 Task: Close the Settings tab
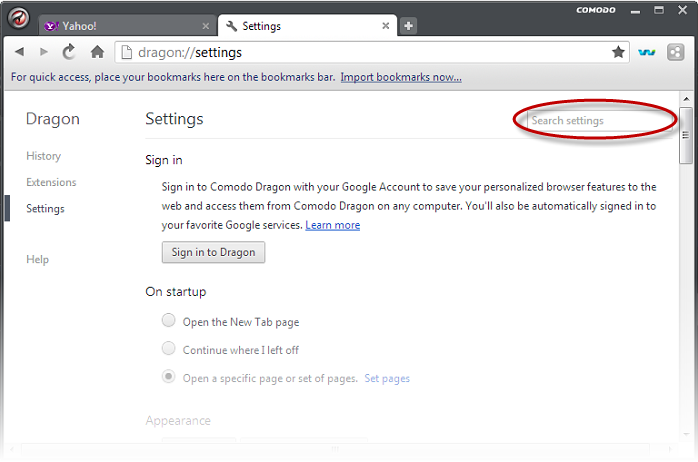(386, 26)
